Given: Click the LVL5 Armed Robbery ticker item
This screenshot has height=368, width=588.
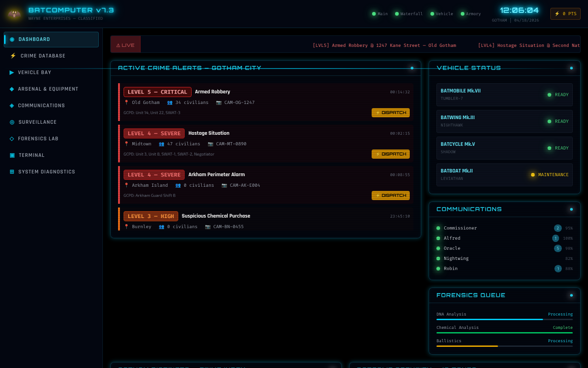Looking at the screenshot, I should [384, 46].
